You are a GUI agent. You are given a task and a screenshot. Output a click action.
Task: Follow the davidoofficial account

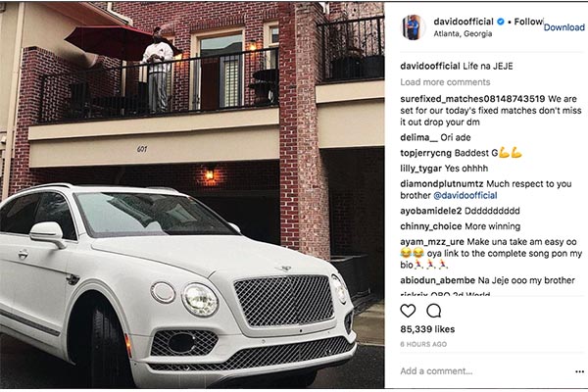pyautogui.click(x=528, y=22)
